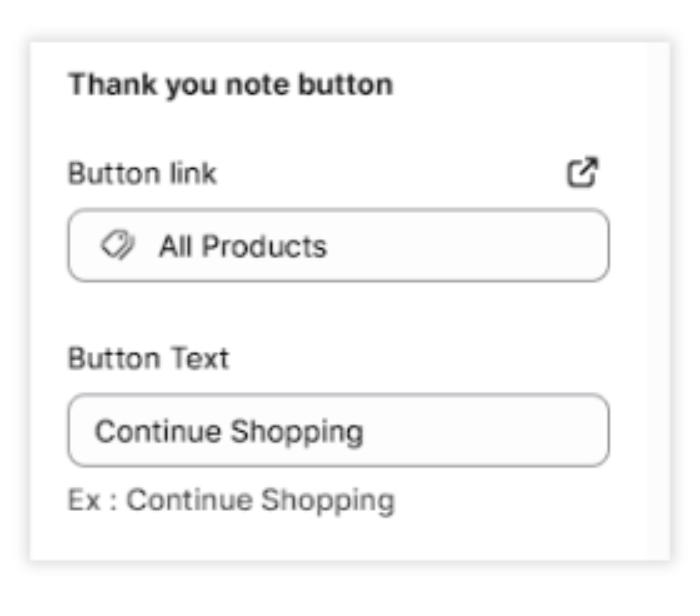This screenshot has height=616, width=700.
Task: Click the "Button Text" label
Action: tap(148, 358)
